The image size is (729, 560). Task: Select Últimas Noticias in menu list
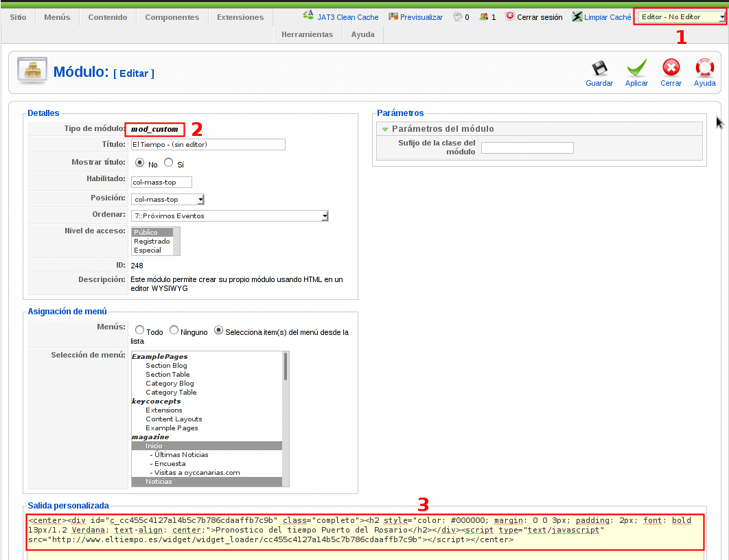(207, 455)
